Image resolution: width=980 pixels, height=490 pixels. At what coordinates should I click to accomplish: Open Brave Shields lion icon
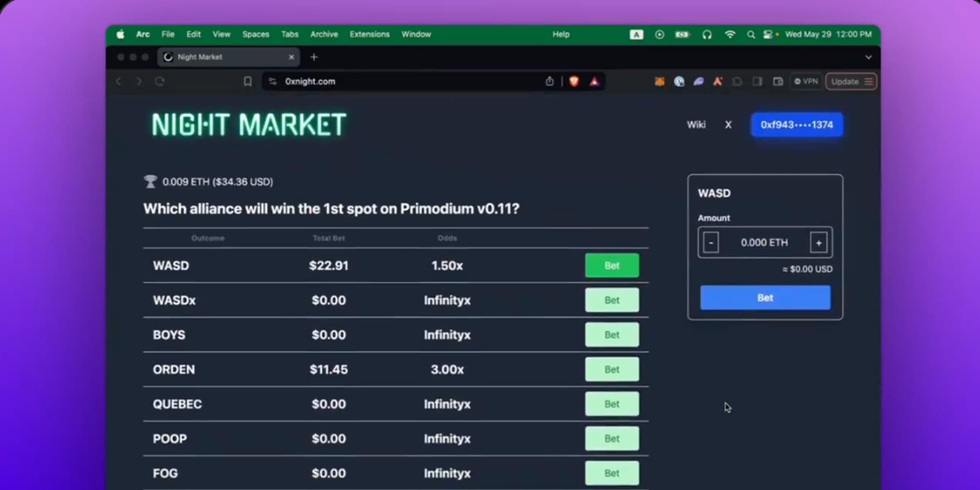574,81
